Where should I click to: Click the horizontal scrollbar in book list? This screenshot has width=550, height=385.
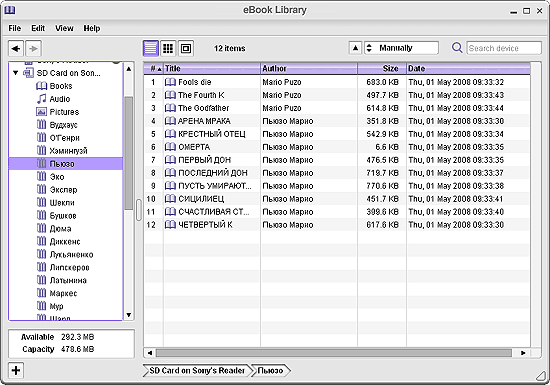(x=334, y=353)
